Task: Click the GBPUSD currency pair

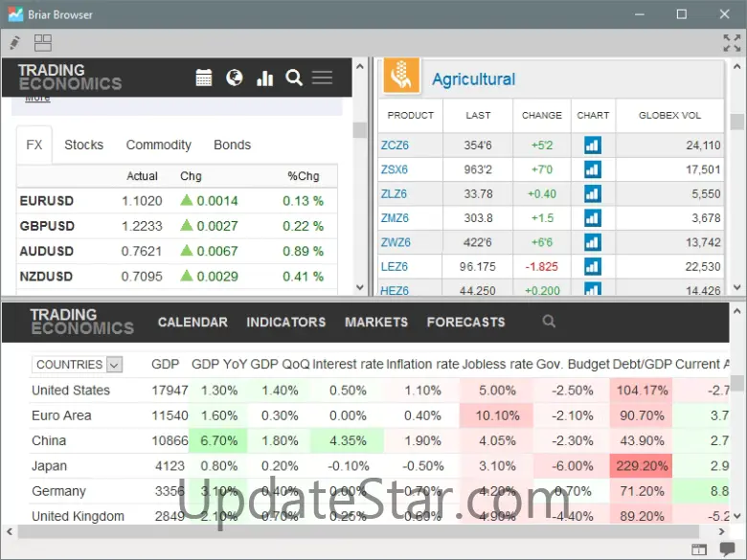Action: (47, 226)
